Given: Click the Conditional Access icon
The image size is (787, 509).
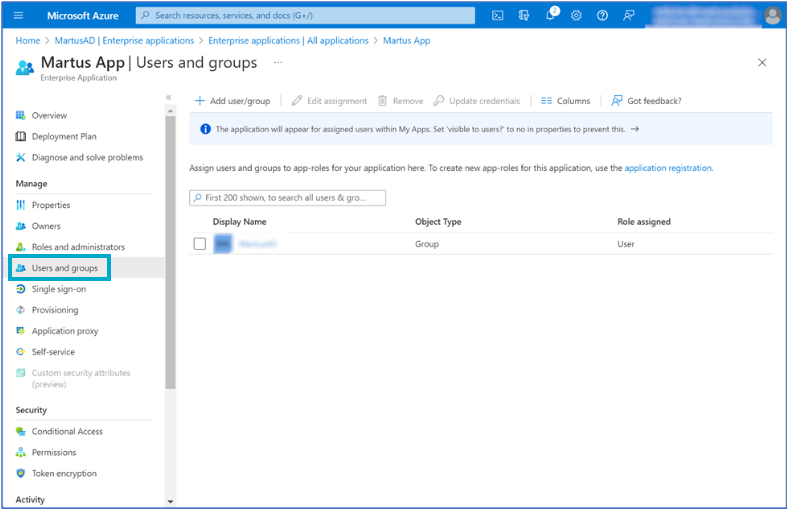Looking at the screenshot, I should click(x=21, y=432).
